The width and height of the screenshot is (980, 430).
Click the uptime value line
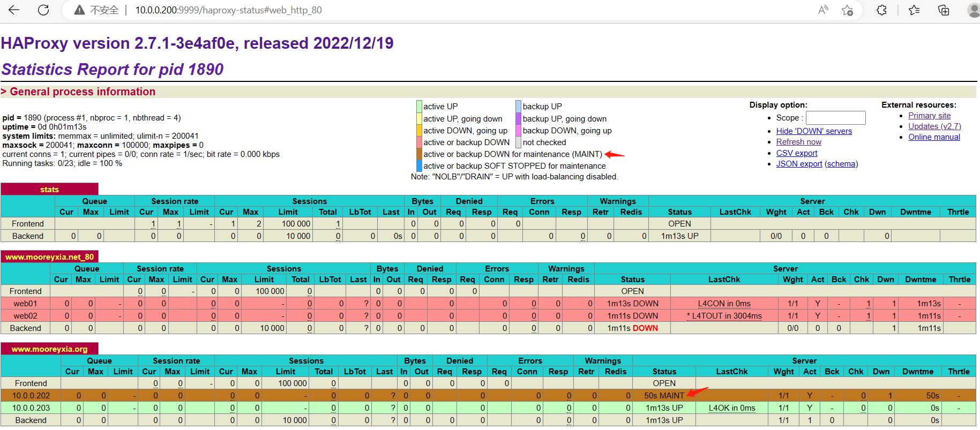click(x=44, y=127)
